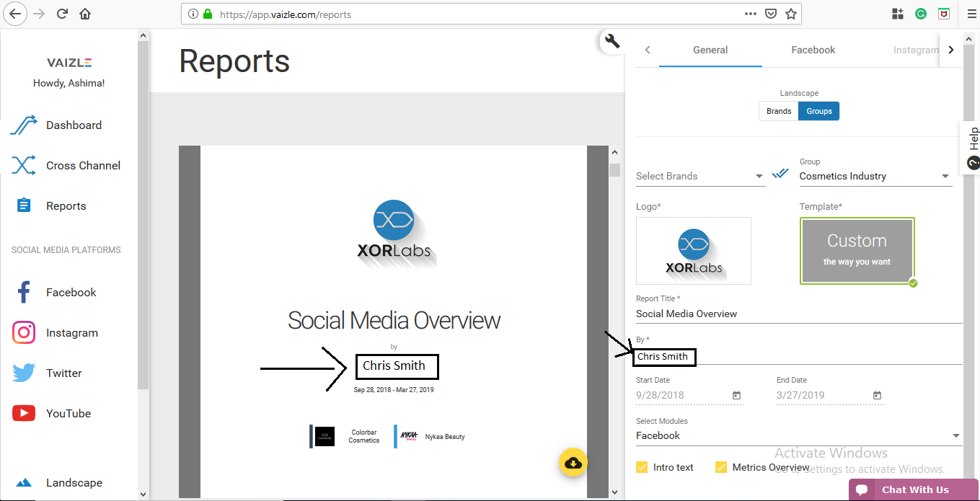Open the Group dropdown Cosmetics Industry
Screen dimensions: 980x501
point(875,176)
